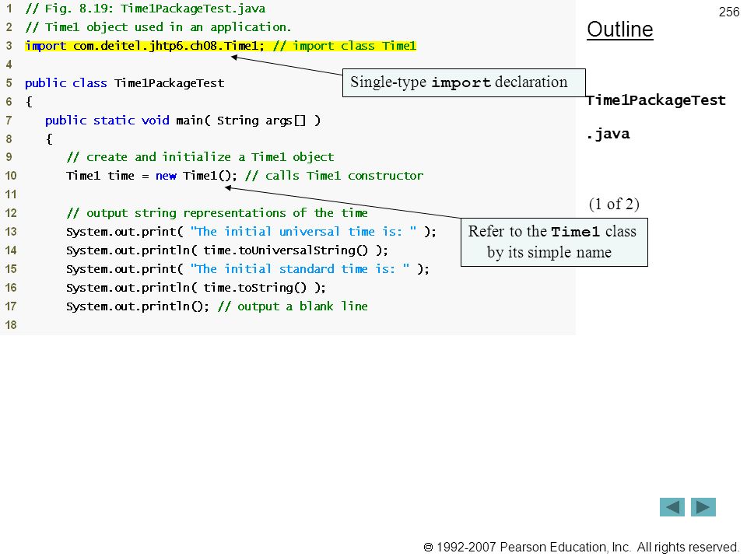
Task: Click the slide number 256
Action: [729, 12]
